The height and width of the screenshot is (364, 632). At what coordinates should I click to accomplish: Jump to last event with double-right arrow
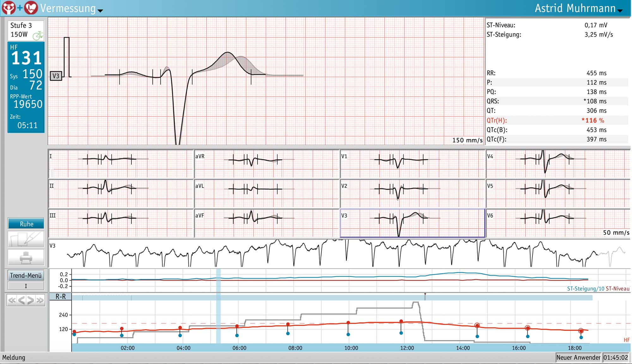coord(40,300)
